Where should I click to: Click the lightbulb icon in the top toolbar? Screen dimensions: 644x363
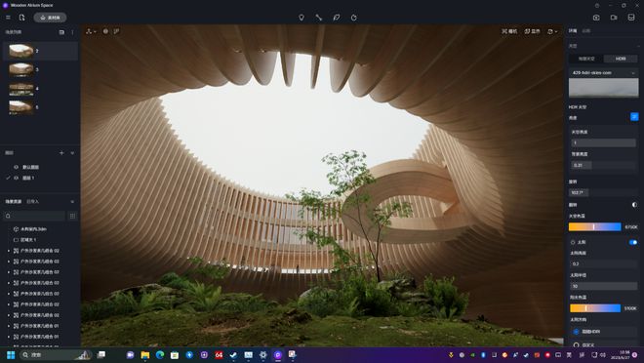pyautogui.click(x=302, y=18)
